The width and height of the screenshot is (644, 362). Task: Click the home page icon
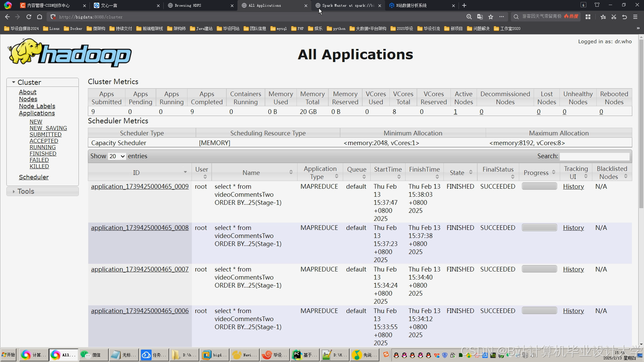point(40,17)
